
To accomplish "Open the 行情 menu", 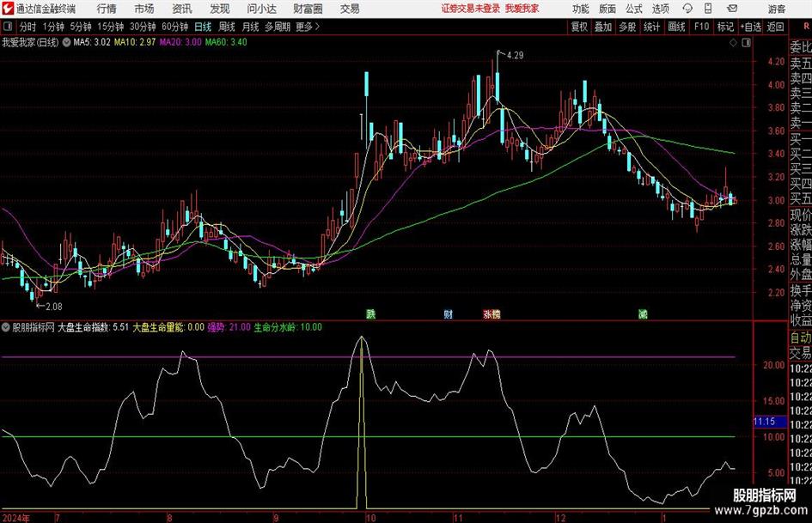I will click(107, 9).
